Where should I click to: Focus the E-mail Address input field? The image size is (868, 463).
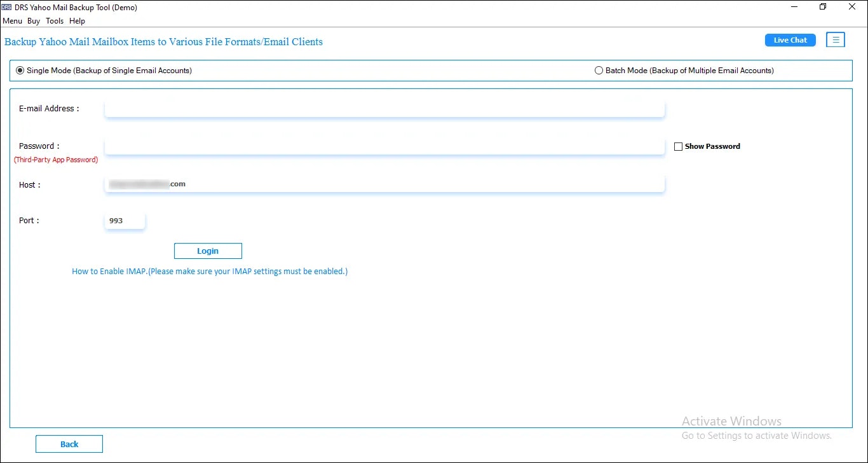click(384, 109)
